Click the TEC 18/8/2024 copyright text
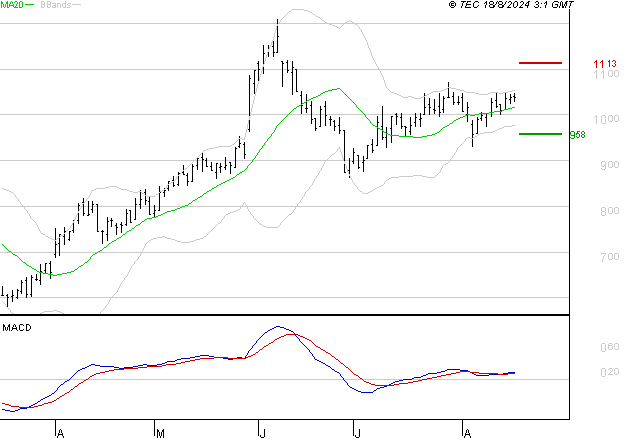The image size is (627, 440). pyautogui.click(x=511, y=5)
